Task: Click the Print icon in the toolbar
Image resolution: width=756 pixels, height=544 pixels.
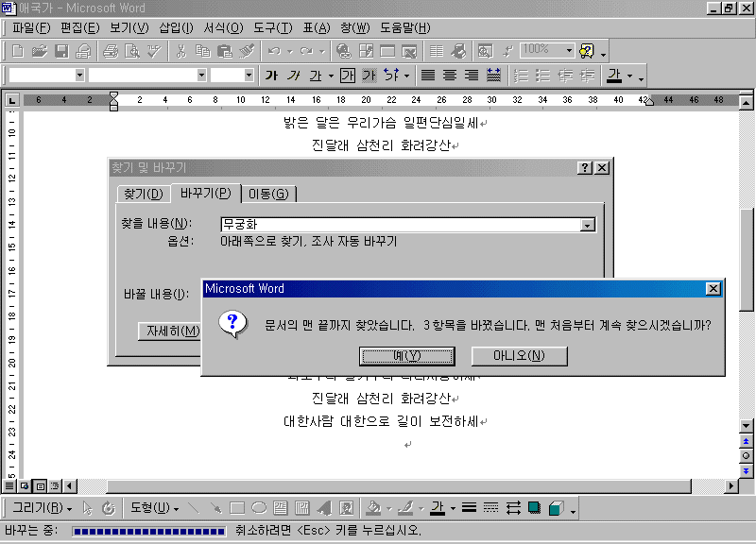Action: 111,51
